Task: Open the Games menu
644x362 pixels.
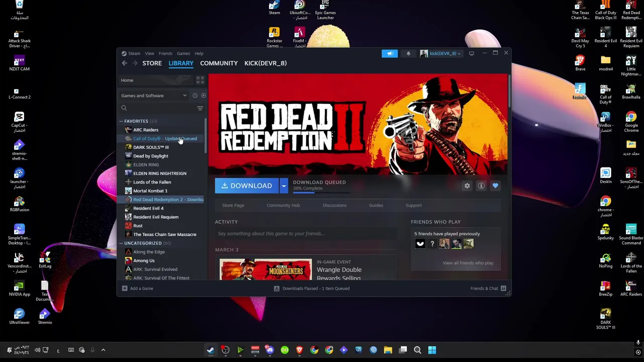Action: 183,53
